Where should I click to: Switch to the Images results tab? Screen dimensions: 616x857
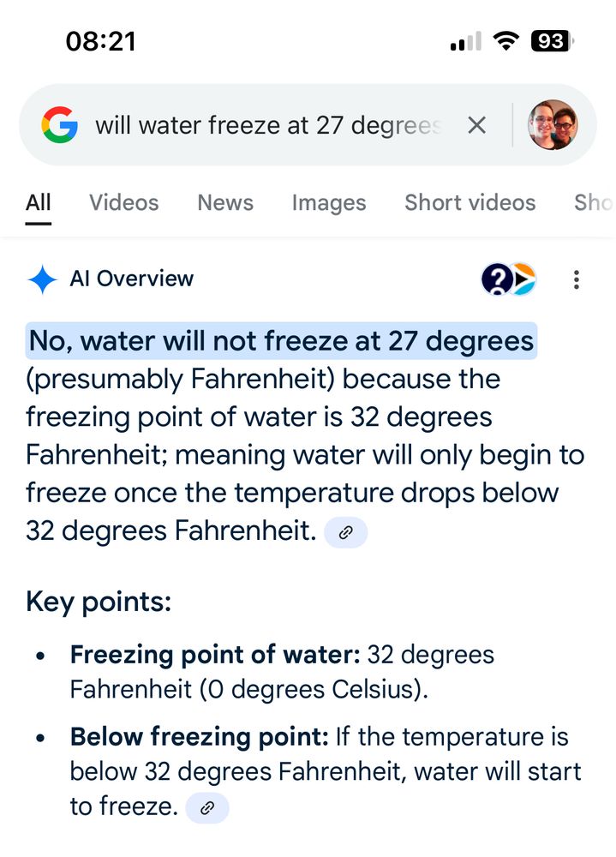tap(328, 202)
